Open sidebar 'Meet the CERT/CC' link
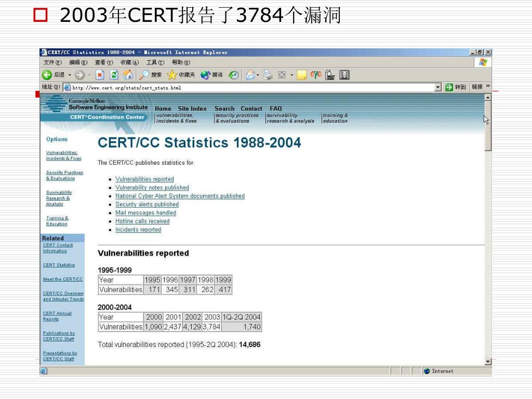 tap(63, 279)
